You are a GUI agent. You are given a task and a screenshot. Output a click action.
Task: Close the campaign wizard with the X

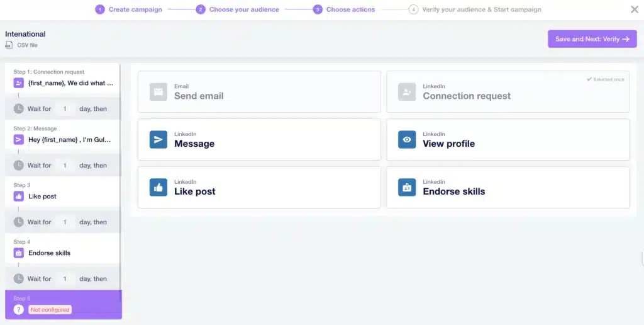coord(634,9)
